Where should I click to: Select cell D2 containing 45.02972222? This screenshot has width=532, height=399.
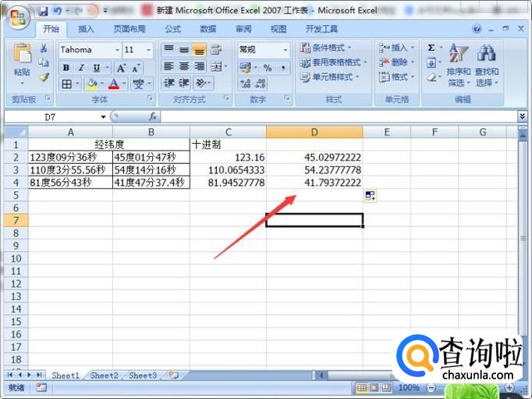(x=314, y=157)
